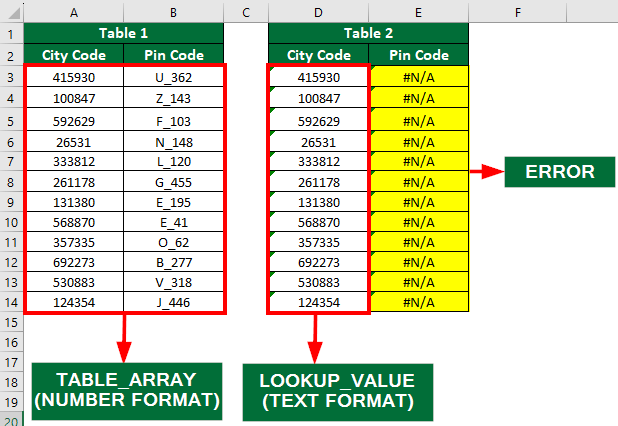Select cell A14 with 124354
This screenshot has width=618, height=426.
pos(74,302)
